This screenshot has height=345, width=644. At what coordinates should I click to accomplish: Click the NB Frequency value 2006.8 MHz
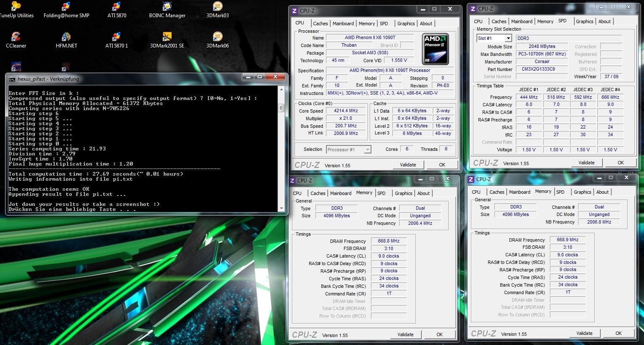point(599,222)
